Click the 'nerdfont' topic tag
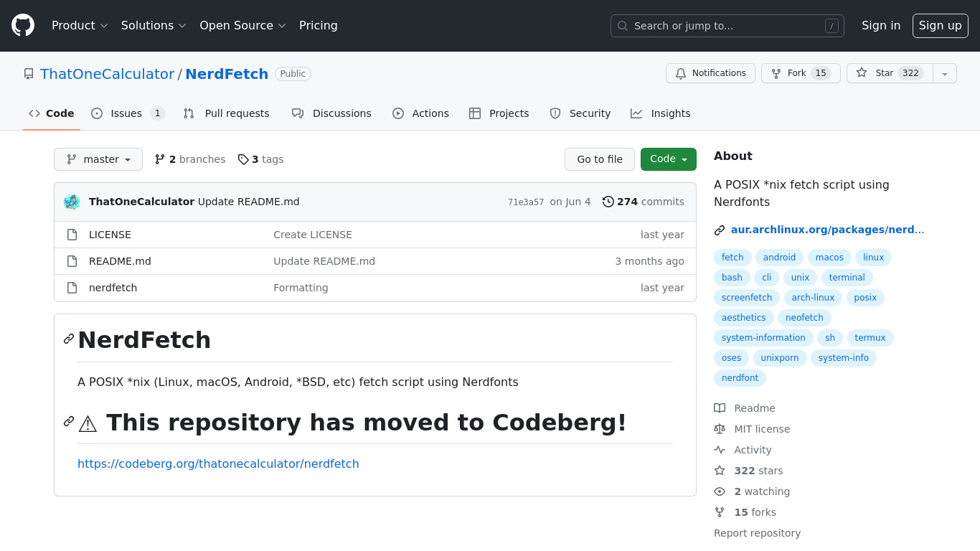This screenshot has height=551, width=980. [740, 378]
